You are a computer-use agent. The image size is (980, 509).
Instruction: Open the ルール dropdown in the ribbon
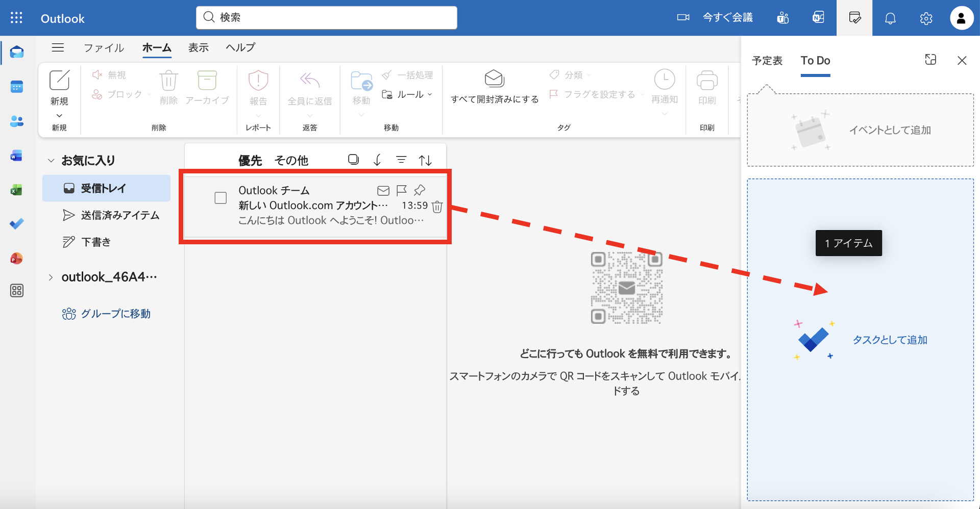430,94
